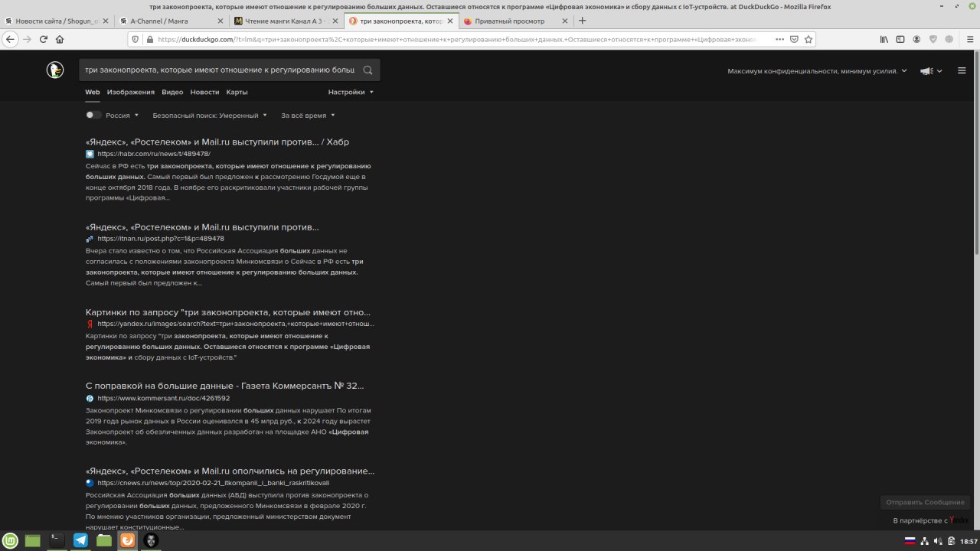Open the DuckDuckGo side menu
Image resolution: width=980 pixels, height=551 pixels.
962,70
